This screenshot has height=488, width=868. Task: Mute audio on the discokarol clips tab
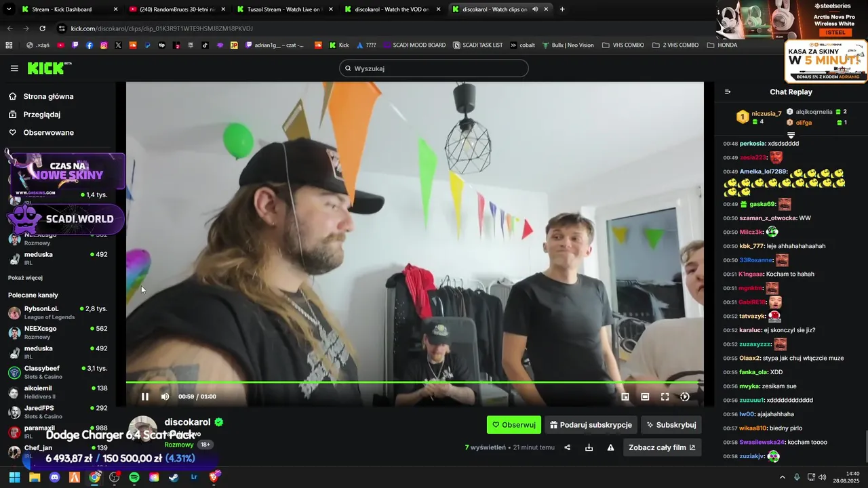point(535,9)
